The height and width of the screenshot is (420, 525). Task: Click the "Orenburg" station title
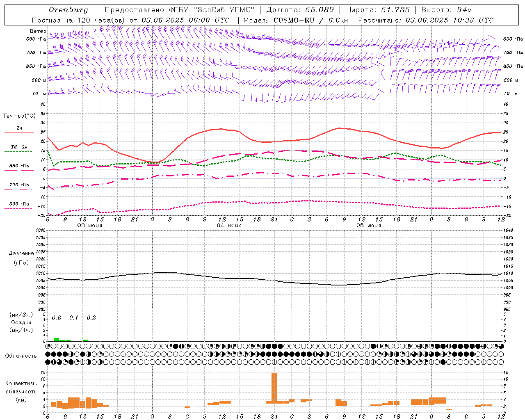[68, 10]
